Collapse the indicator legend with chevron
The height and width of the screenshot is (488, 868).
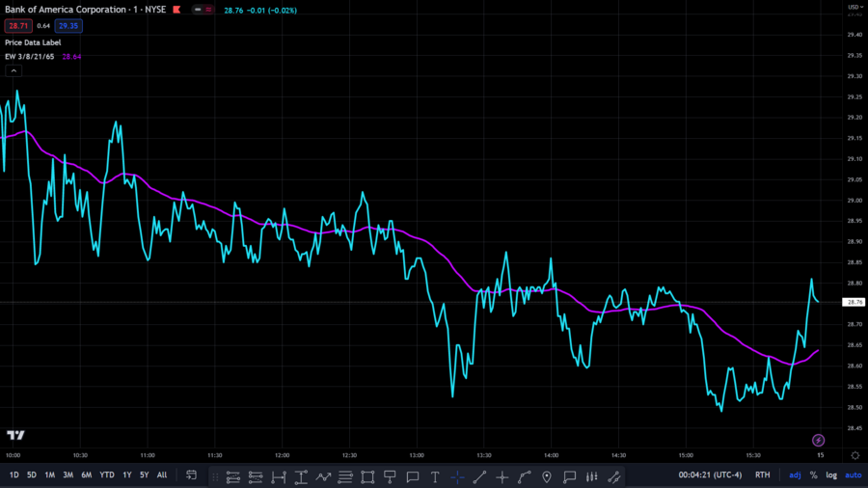click(14, 70)
